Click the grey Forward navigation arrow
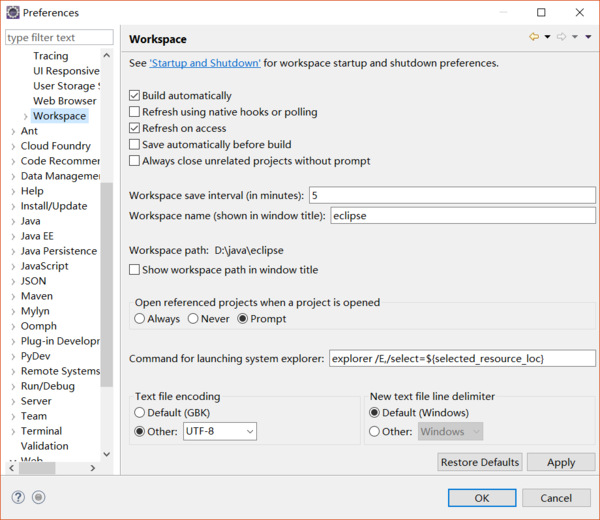Screen dimensions: 600x520 point(561,37)
